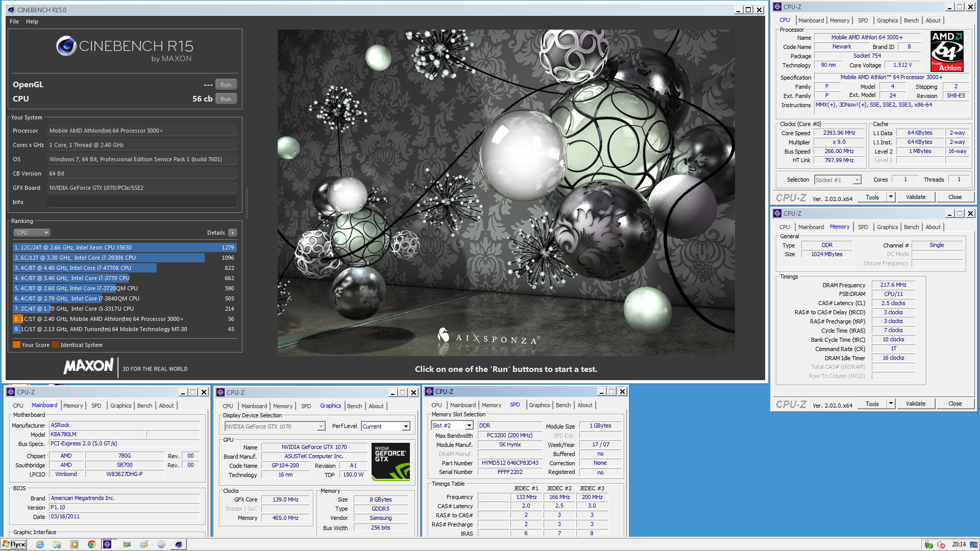Screen dimensions: 980x551
Task: Click the panel splitter handle beside Your System
Action: pyautogui.click(x=247, y=203)
